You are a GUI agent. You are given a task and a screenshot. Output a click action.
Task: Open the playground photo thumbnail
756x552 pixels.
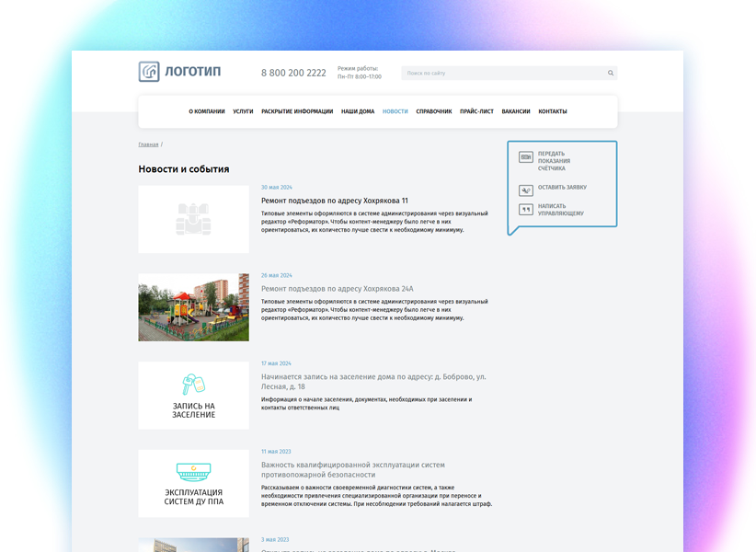pos(193,307)
